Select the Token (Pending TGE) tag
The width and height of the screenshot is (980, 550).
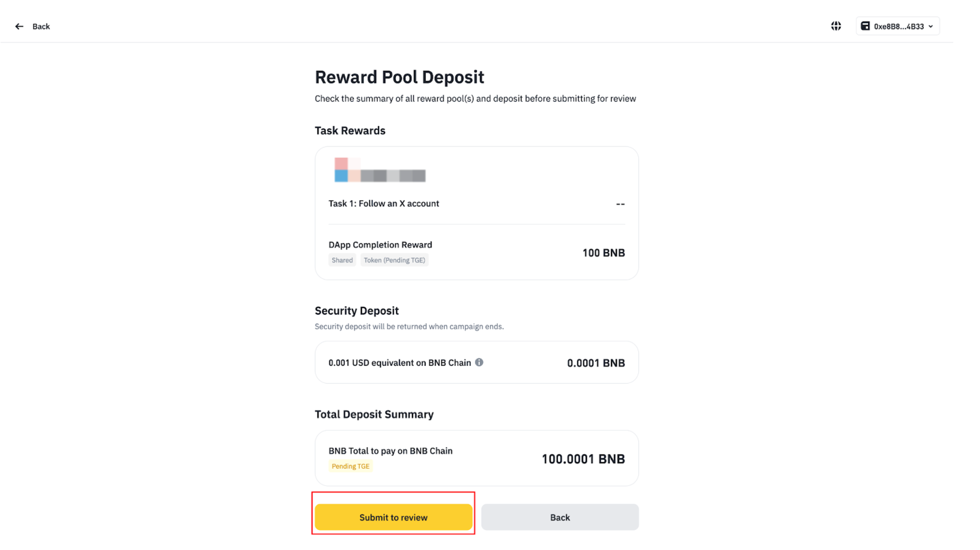tap(394, 260)
